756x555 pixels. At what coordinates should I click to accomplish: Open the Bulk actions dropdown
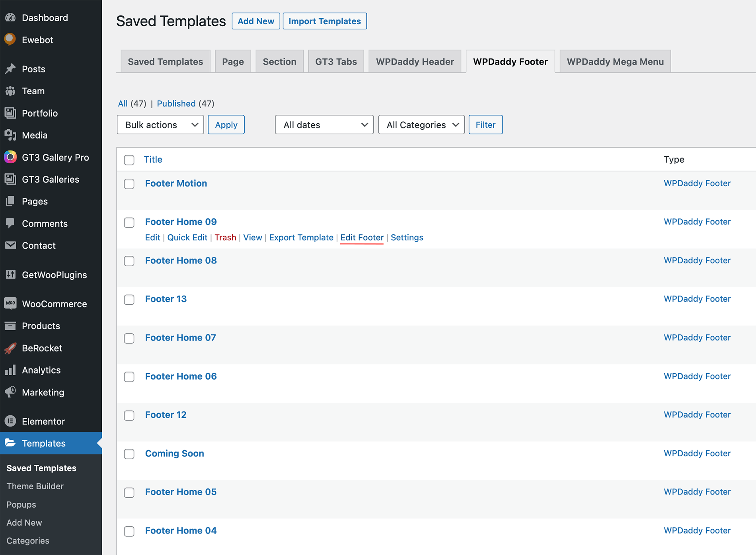click(160, 125)
